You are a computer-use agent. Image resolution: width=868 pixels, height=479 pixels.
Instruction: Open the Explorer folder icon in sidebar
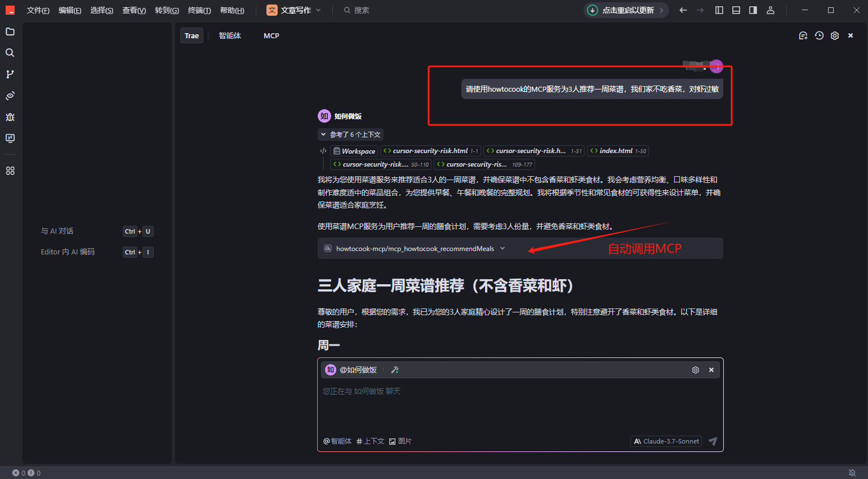10,32
